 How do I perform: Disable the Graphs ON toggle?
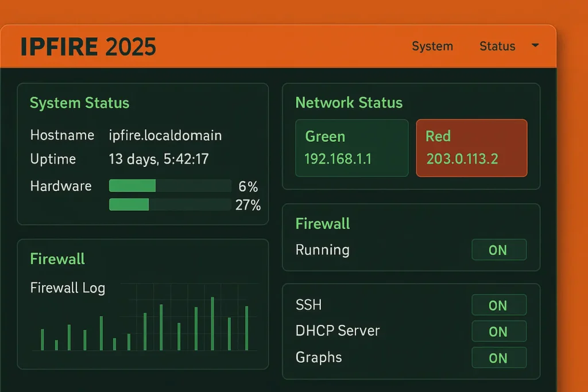[x=499, y=358]
